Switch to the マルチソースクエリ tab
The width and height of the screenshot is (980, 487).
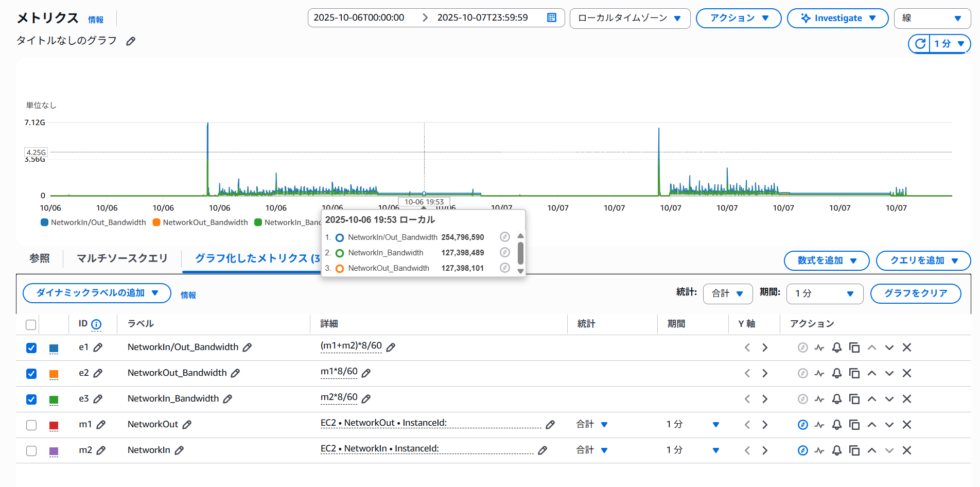122,258
